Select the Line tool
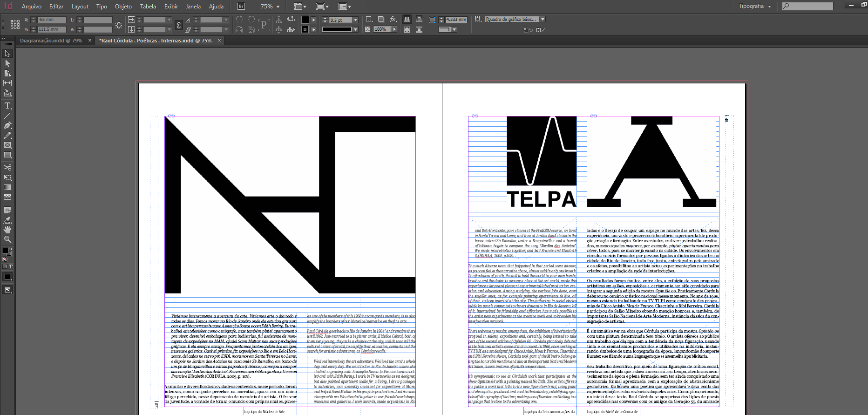The height and width of the screenshot is (415, 868). (7, 116)
